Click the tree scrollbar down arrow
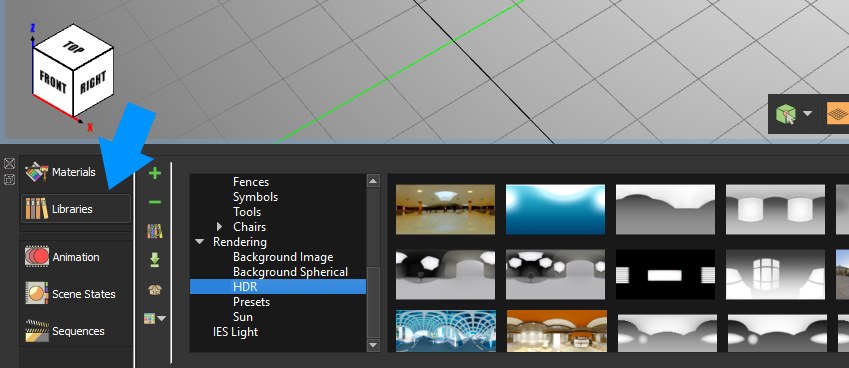This screenshot has width=849, height=368. pyautogui.click(x=373, y=345)
